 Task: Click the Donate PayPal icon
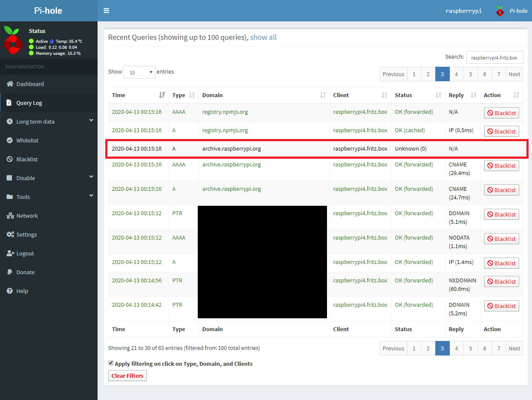pos(9,272)
